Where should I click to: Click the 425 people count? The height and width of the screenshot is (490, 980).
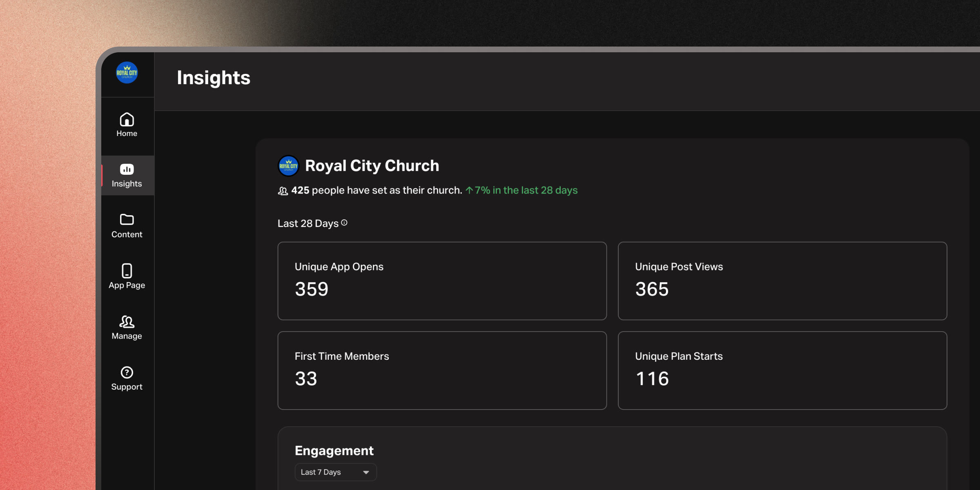point(300,190)
